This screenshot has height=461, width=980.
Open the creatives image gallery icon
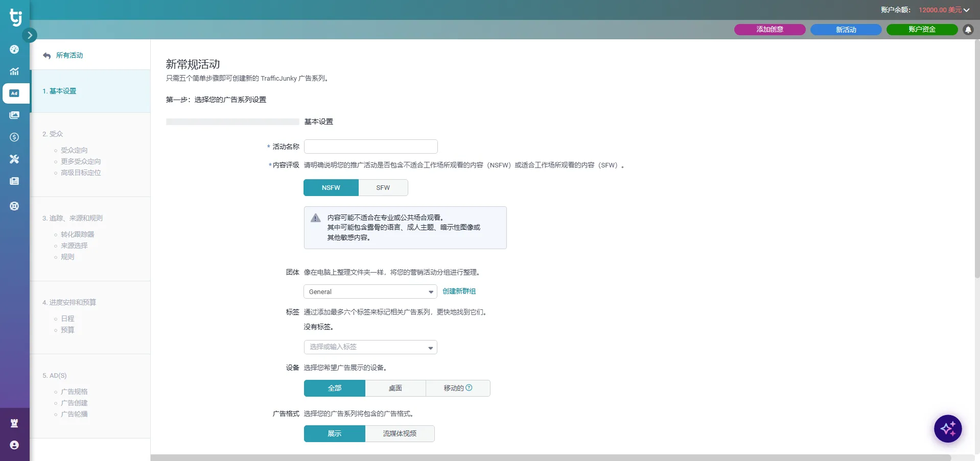(14, 115)
